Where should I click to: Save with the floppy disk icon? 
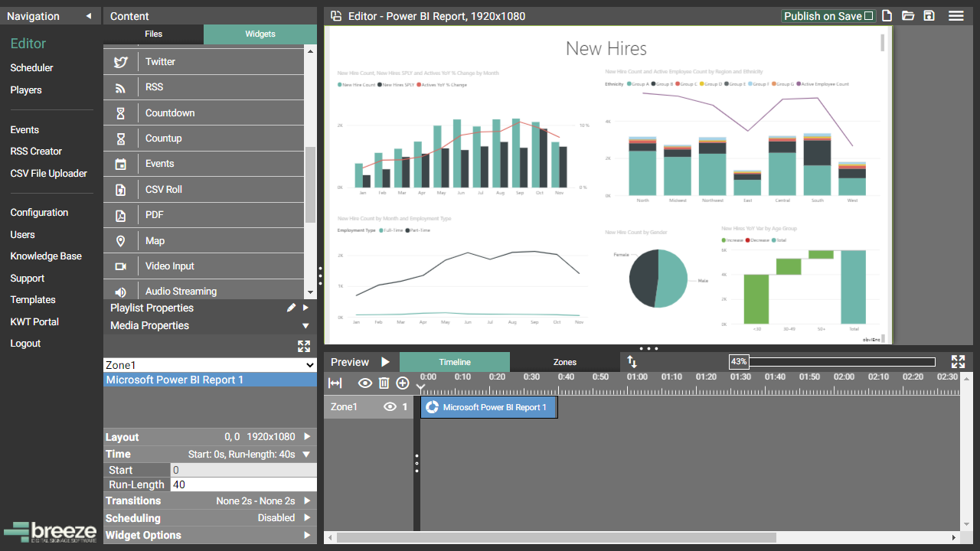coord(929,16)
